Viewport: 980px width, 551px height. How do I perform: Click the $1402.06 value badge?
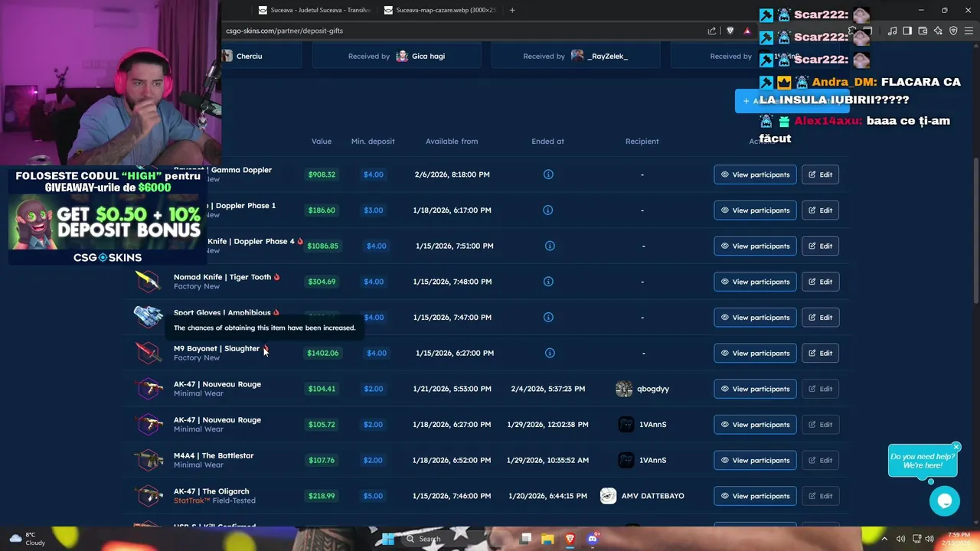322,353
